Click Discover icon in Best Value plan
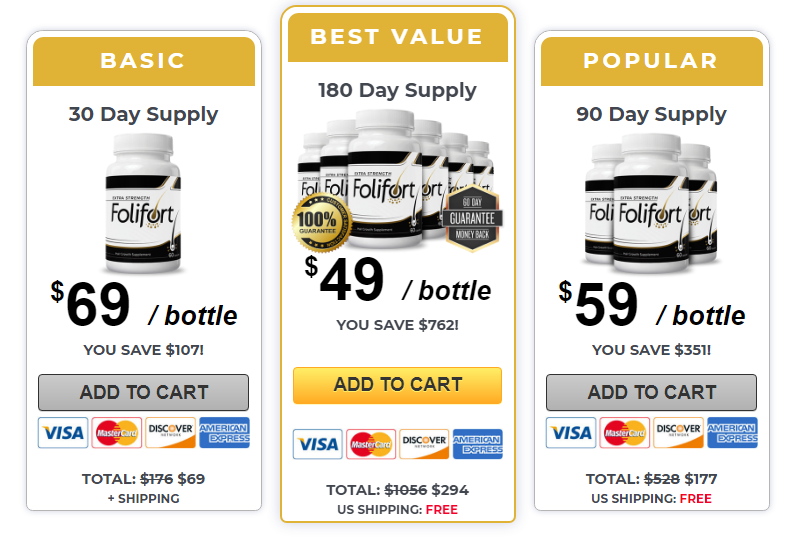 pyautogui.click(x=424, y=444)
